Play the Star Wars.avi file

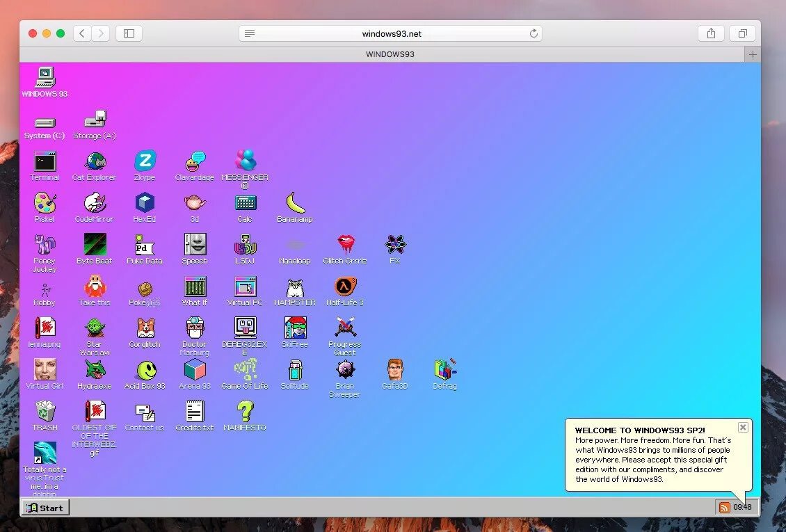95,328
